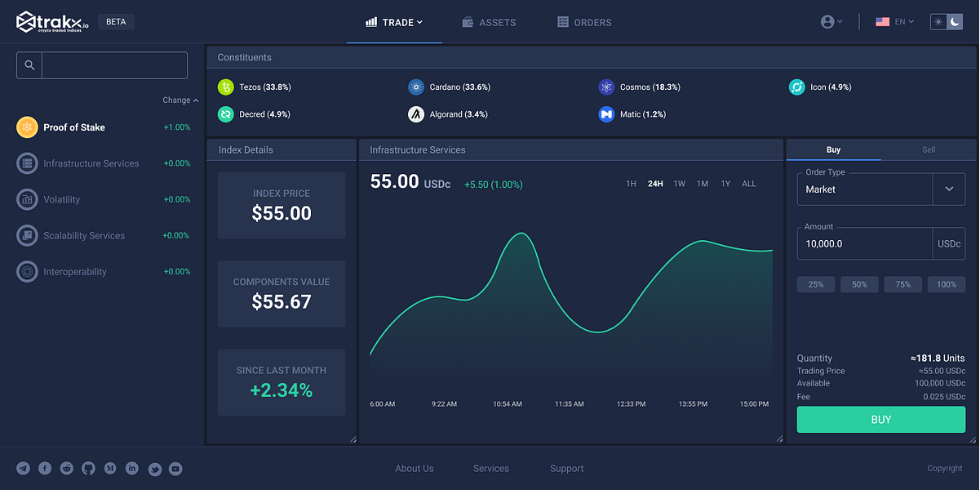Image resolution: width=980 pixels, height=490 pixels.
Task: Select the 1H chart range
Action: click(x=631, y=184)
